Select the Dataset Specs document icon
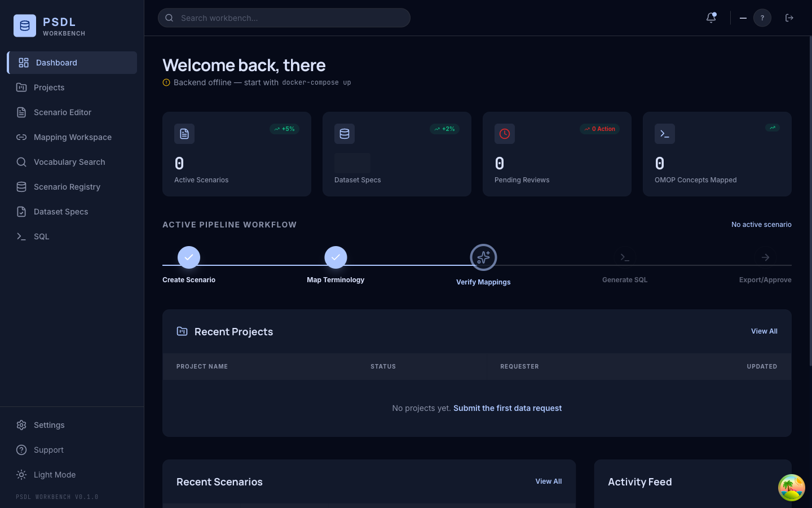Image resolution: width=812 pixels, height=508 pixels. (21, 212)
